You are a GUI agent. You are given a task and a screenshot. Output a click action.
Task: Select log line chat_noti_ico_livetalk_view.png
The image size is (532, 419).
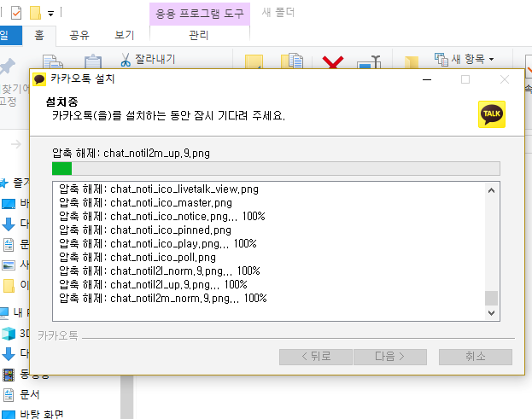159,189
